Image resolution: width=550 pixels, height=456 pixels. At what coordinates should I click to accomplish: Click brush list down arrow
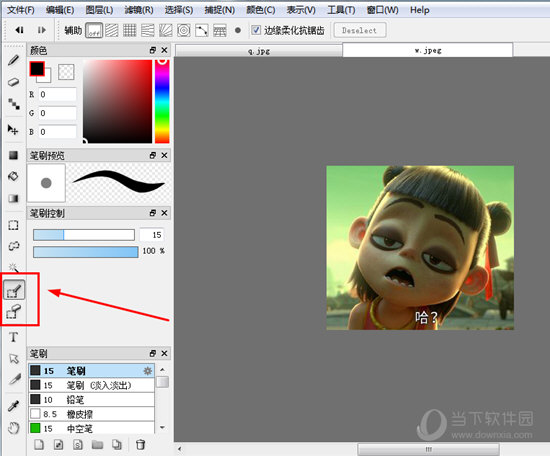(x=162, y=427)
